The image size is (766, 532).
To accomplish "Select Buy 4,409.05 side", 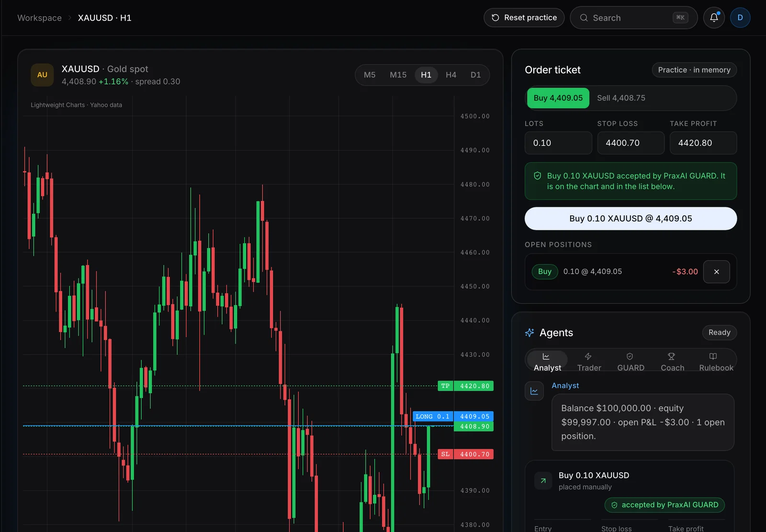I will pos(558,98).
